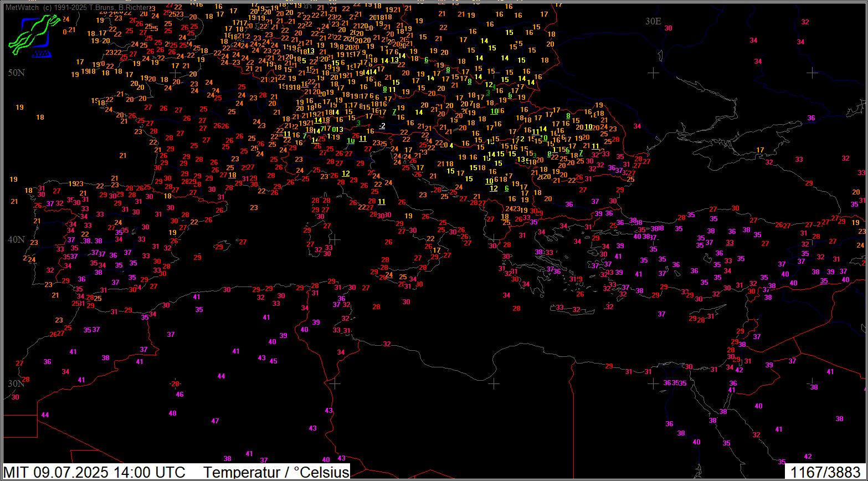Select the 40N latitude label
The width and height of the screenshot is (868, 481).
[x=17, y=239]
